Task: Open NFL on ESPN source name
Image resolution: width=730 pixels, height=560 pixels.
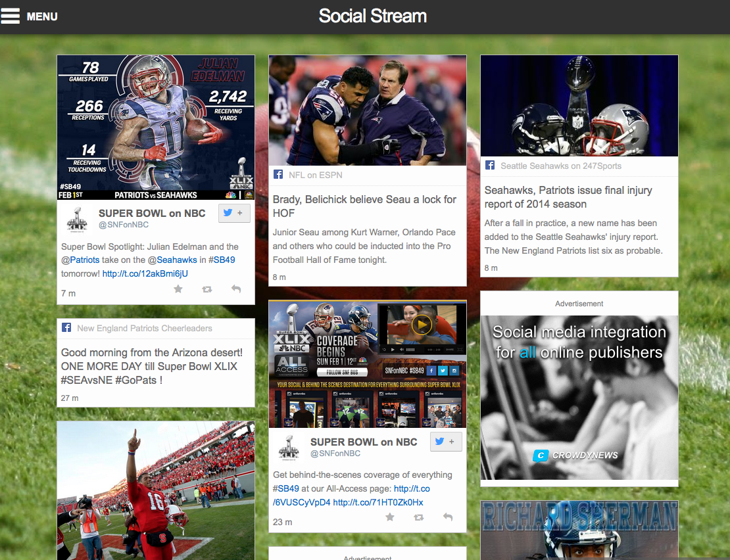Action: click(x=315, y=175)
